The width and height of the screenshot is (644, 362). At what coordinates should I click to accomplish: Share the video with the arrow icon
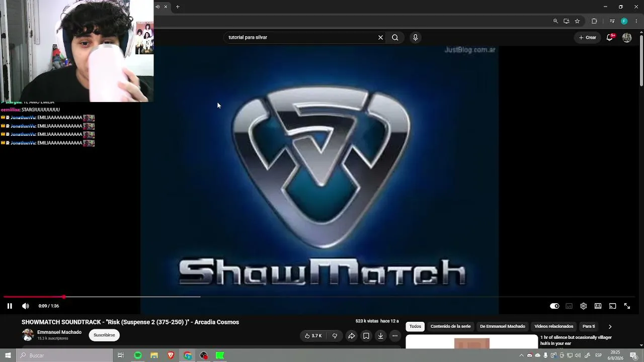(x=352, y=336)
